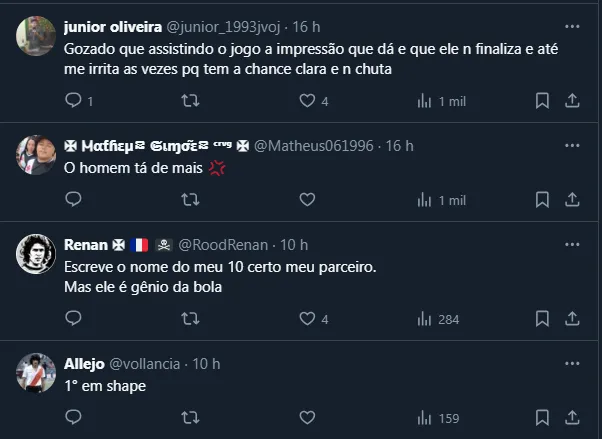Open Renan's avatar image
The height and width of the screenshot is (439, 602).
tap(36, 254)
